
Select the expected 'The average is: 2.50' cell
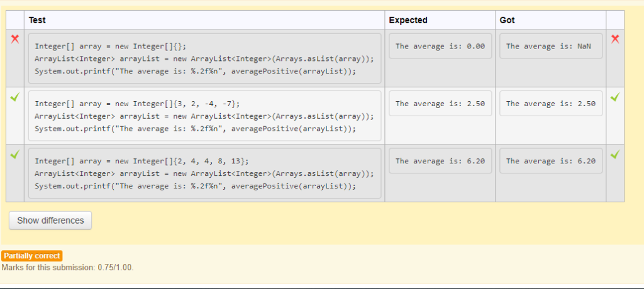tap(440, 104)
